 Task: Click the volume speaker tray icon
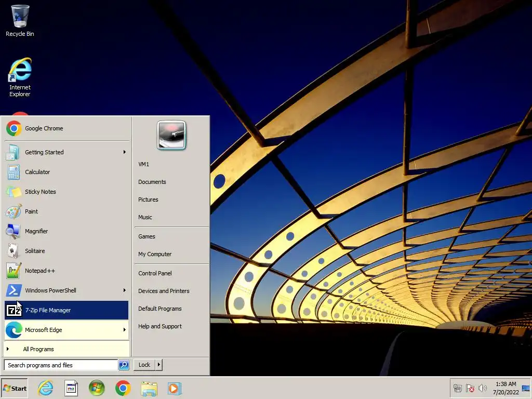(x=482, y=388)
